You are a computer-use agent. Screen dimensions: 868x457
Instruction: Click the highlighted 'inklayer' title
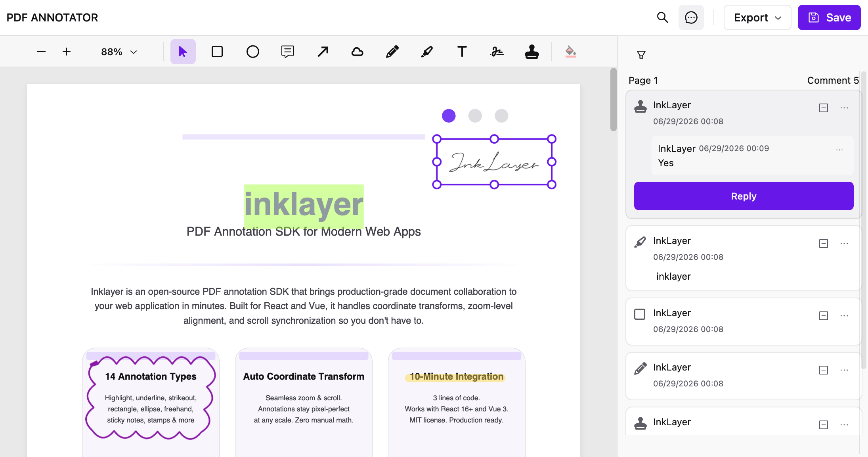coord(304,205)
